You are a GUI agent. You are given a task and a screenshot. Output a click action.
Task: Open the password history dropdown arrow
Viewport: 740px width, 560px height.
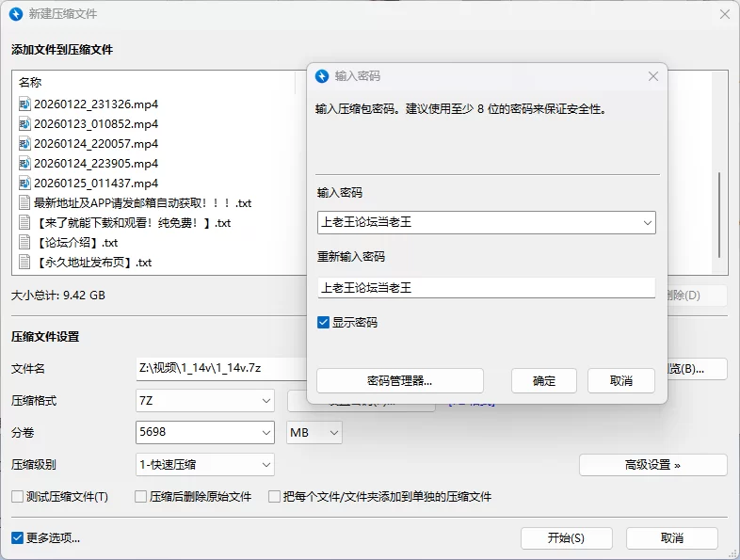tap(648, 223)
